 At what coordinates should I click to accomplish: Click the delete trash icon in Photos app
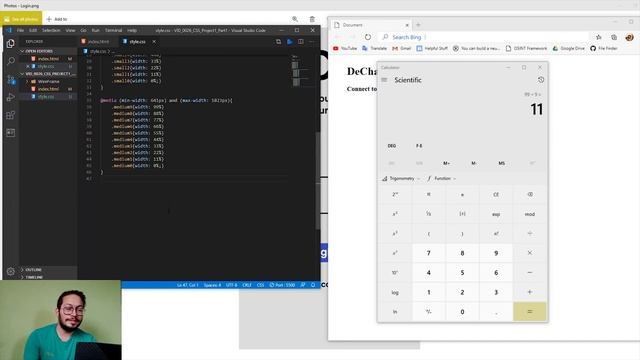click(312, 19)
